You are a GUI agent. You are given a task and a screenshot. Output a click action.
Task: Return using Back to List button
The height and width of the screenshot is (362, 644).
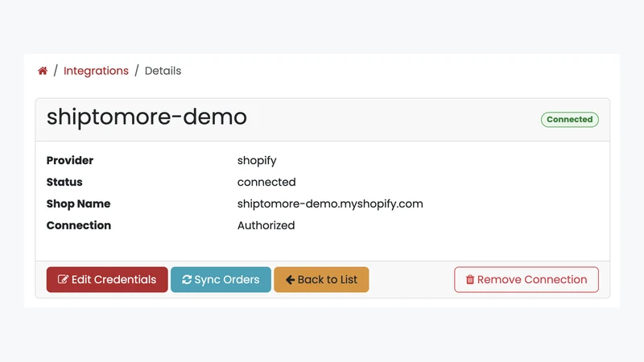tap(321, 279)
